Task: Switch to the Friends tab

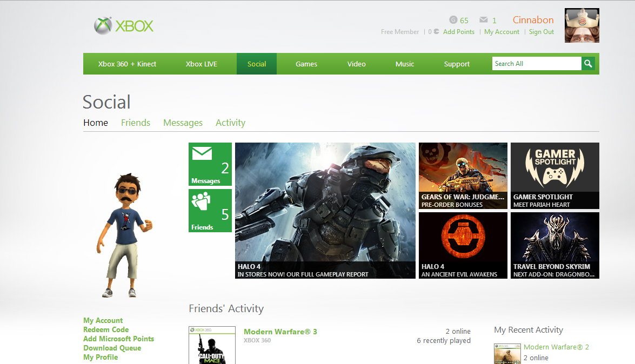Action: pos(136,123)
